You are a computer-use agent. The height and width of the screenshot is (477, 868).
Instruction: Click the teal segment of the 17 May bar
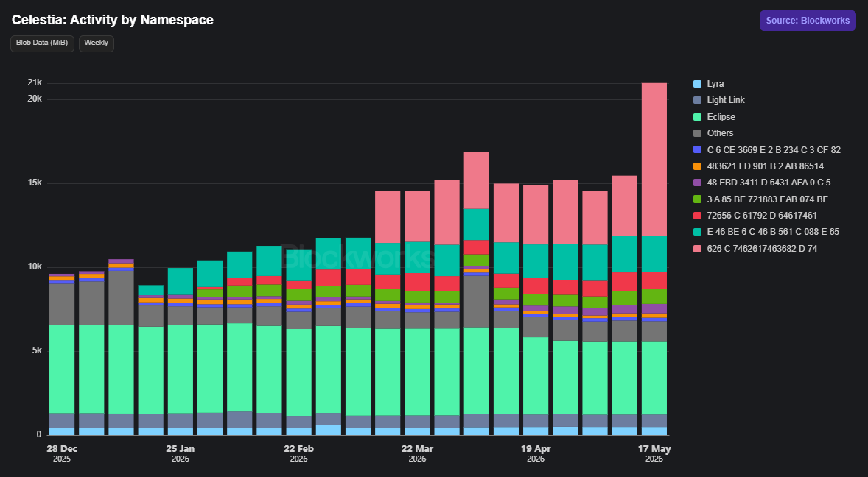point(654,254)
